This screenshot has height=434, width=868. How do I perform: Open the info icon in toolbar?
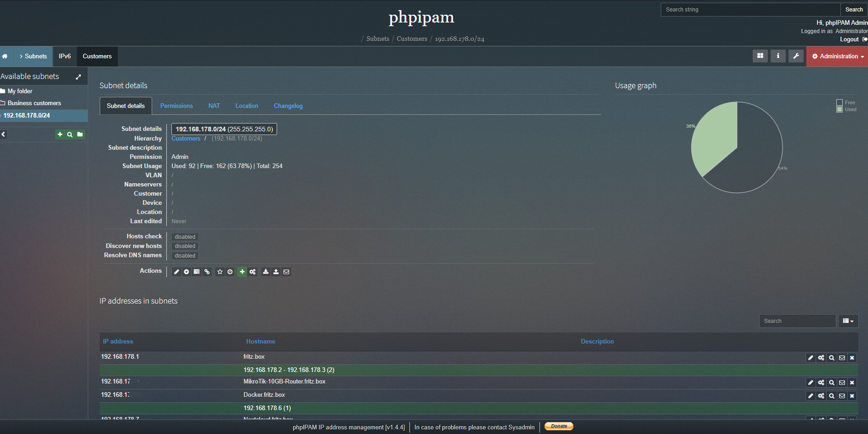(x=778, y=56)
